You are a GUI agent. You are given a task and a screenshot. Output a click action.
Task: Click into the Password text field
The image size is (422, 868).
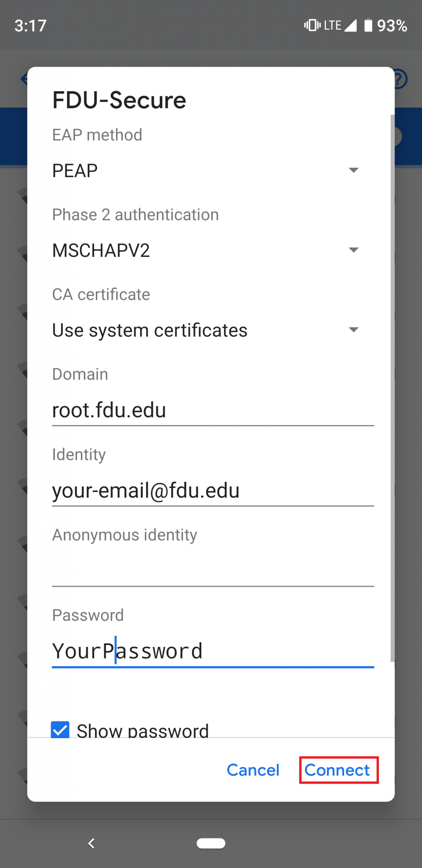click(x=213, y=651)
